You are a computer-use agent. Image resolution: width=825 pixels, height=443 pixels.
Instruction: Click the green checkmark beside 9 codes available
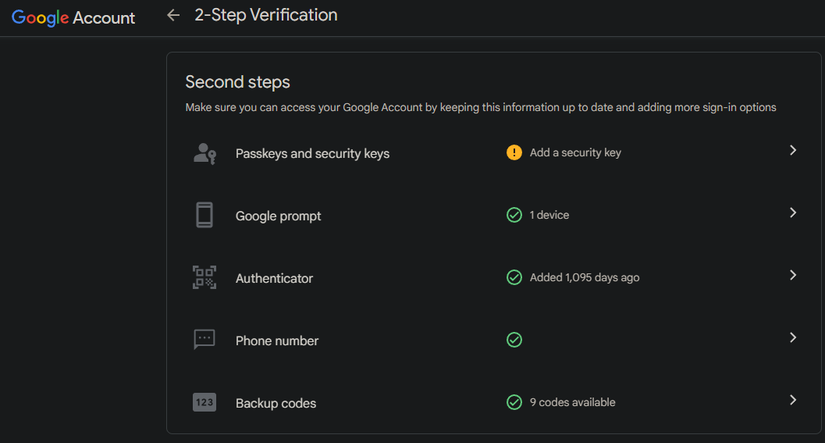(x=514, y=402)
